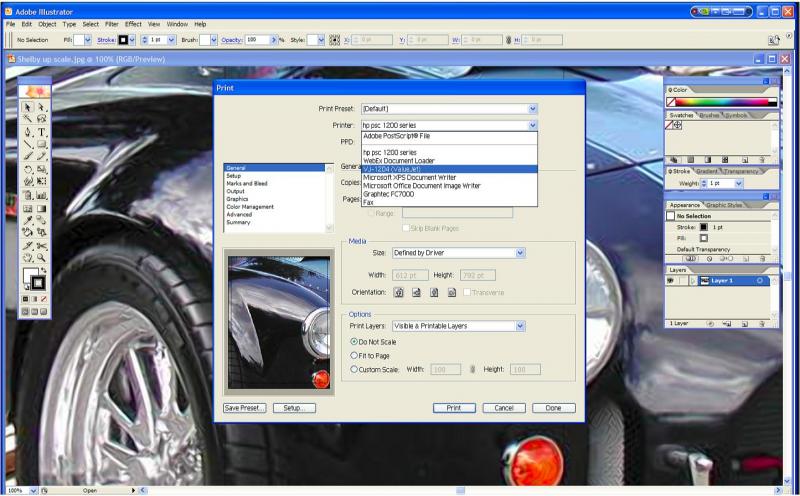Viewport: 800px width, 496px height.
Task: Select the Type tool
Action: tap(41, 132)
